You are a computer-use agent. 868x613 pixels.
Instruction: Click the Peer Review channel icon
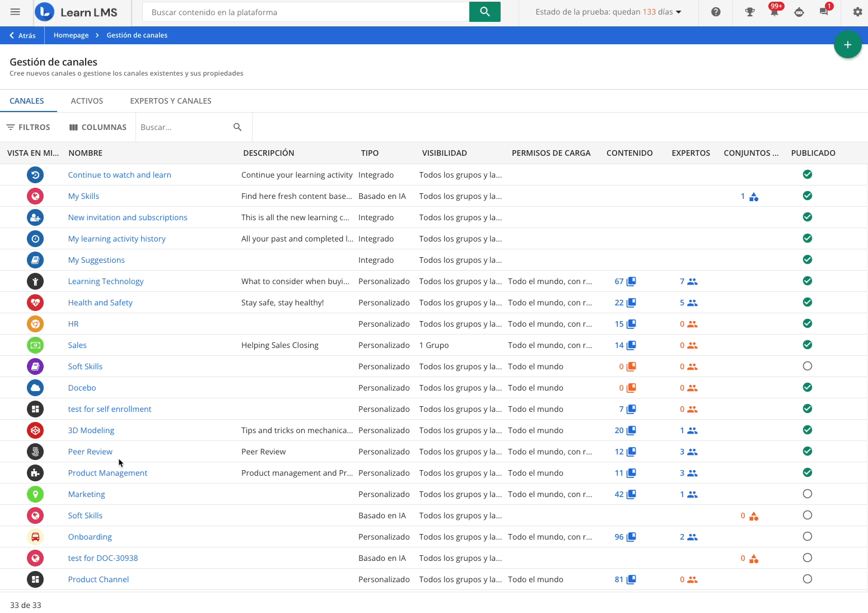pos(35,452)
